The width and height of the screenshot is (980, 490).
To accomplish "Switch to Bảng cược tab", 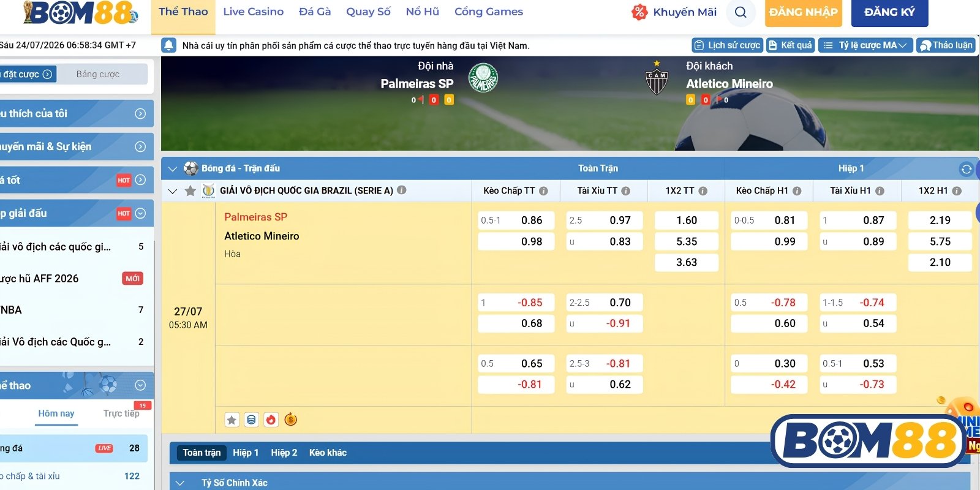I will click(x=98, y=74).
